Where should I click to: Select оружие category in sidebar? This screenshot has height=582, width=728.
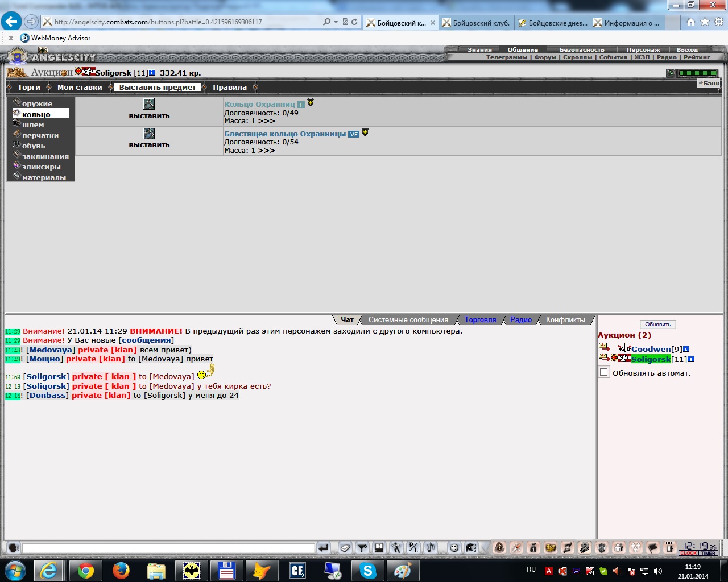(37, 103)
